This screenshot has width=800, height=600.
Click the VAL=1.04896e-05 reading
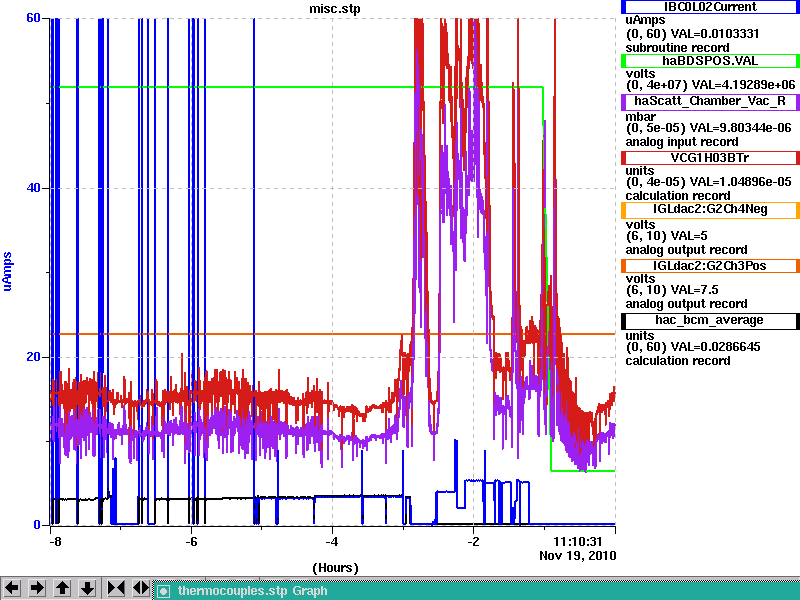pyautogui.click(x=740, y=182)
